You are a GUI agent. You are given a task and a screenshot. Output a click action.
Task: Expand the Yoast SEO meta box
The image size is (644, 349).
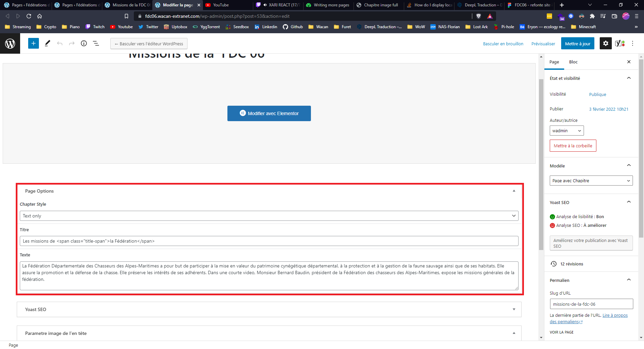coord(514,309)
